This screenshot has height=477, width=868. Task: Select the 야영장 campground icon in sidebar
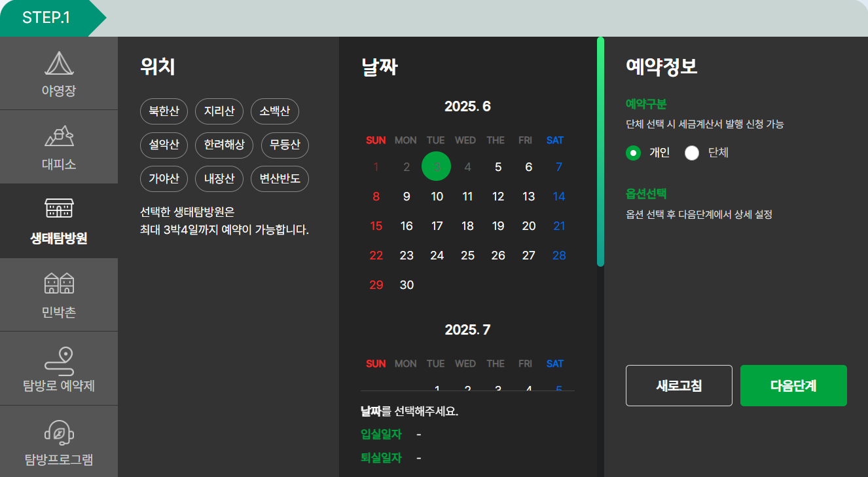[x=59, y=72]
